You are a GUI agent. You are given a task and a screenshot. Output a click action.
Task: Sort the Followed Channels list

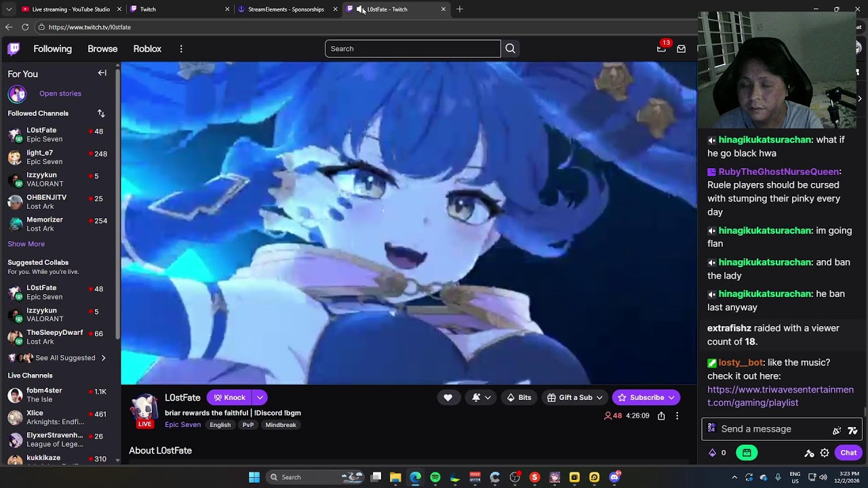[x=101, y=113]
